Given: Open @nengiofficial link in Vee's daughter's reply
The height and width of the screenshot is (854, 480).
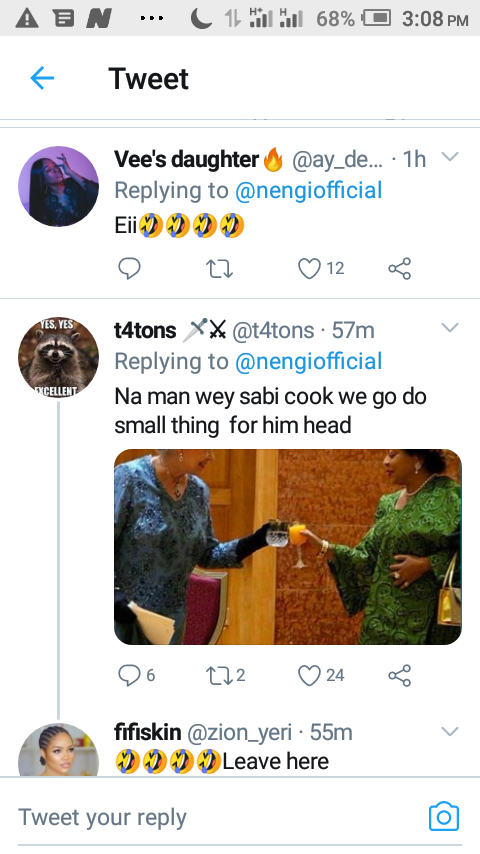Looking at the screenshot, I should click(308, 191).
